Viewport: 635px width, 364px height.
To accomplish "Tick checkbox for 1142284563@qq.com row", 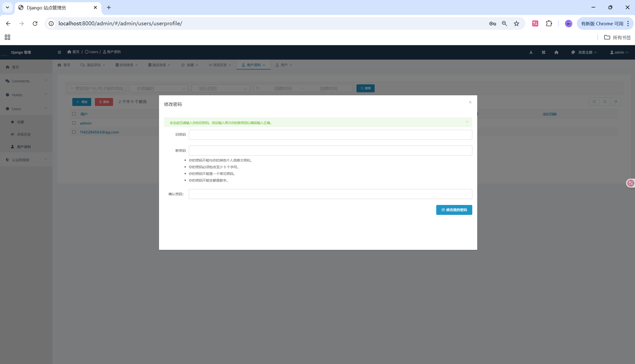I will 74,132.
